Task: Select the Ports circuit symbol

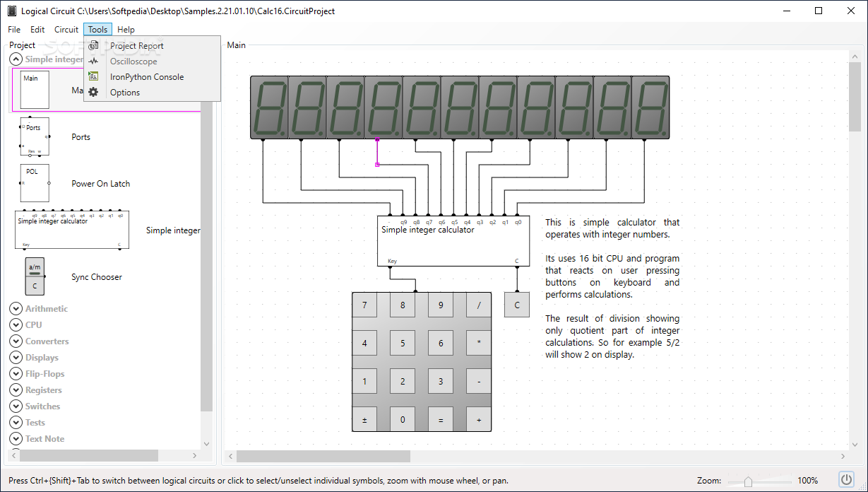Action: tap(35, 136)
